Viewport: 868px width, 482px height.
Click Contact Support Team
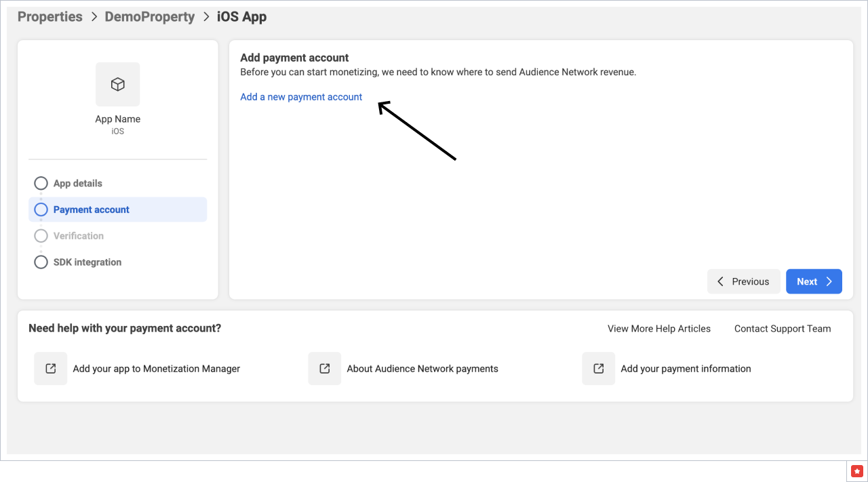tap(782, 329)
